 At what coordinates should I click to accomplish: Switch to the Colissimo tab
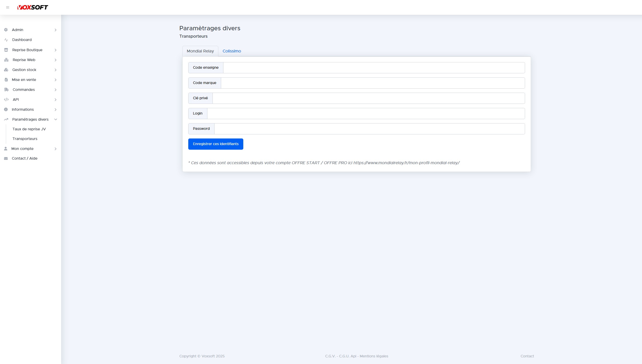click(232, 51)
